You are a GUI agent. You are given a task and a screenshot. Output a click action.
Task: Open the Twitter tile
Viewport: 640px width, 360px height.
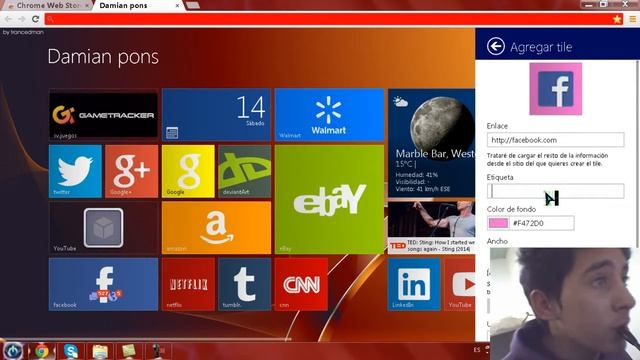click(75, 171)
